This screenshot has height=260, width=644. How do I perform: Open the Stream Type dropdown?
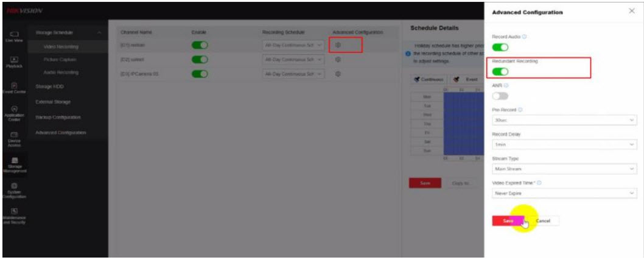(x=564, y=169)
